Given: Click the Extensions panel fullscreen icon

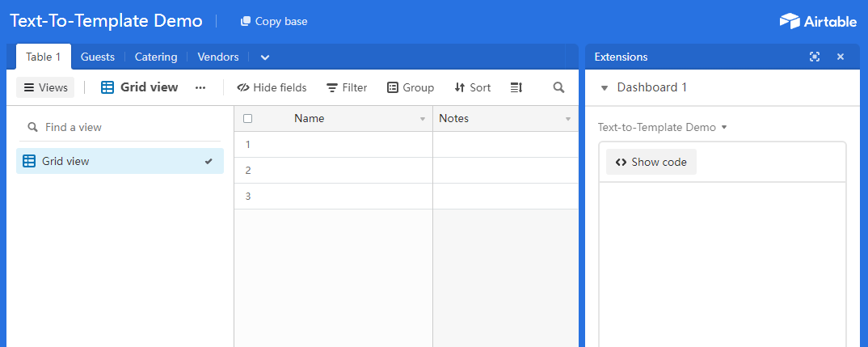Looking at the screenshot, I should click(x=815, y=57).
